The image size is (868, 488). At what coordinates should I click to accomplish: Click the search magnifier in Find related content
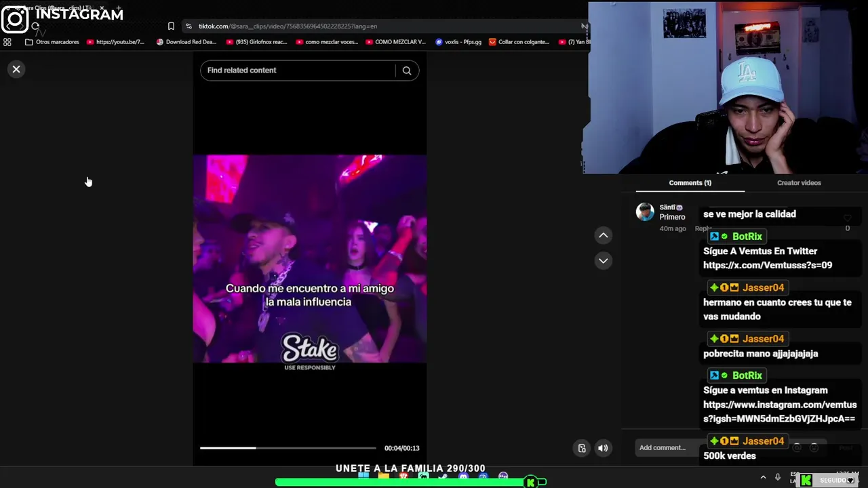[407, 70]
